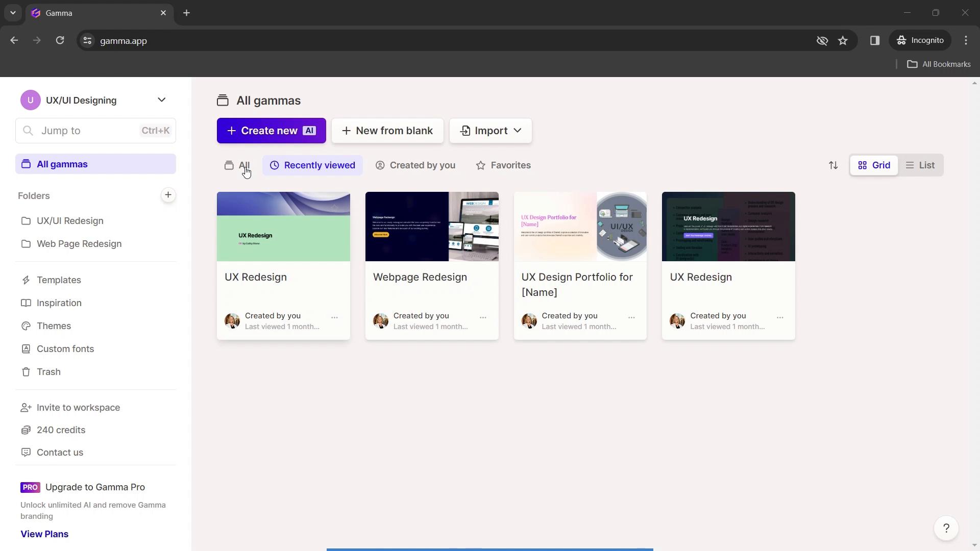Screen dimensions: 980x551
Task: Toggle the 'Favorites' filter tab
Action: coord(503,165)
